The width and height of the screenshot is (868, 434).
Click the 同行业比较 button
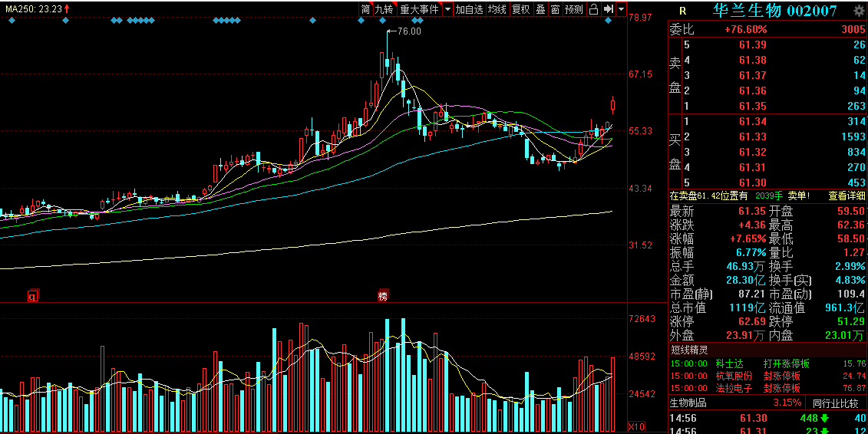pyautogui.click(x=835, y=403)
